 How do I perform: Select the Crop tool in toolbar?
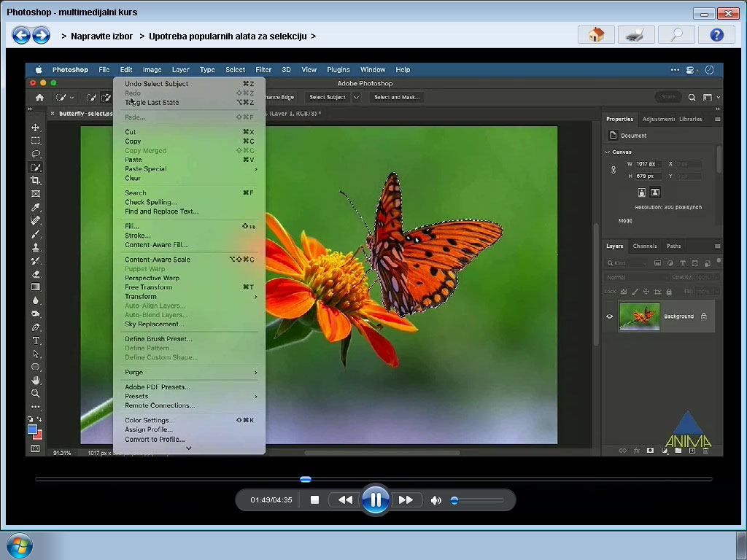(35, 181)
